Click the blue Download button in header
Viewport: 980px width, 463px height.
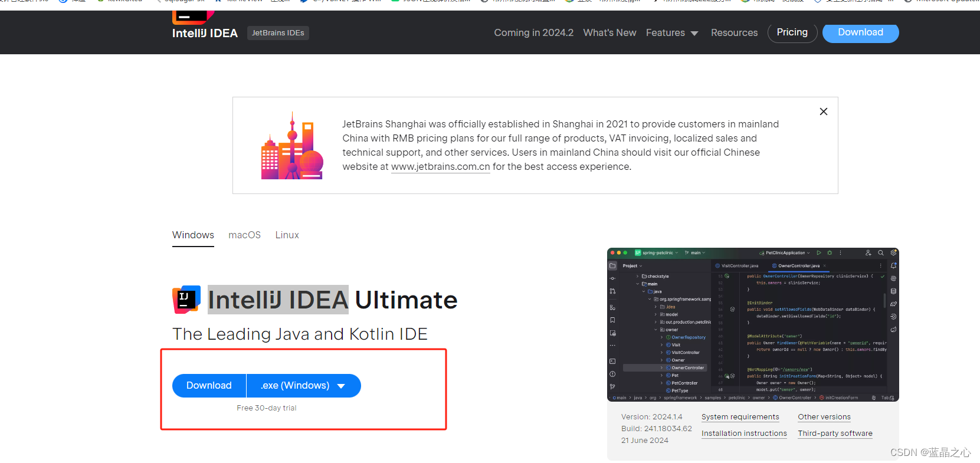tap(860, 32)
